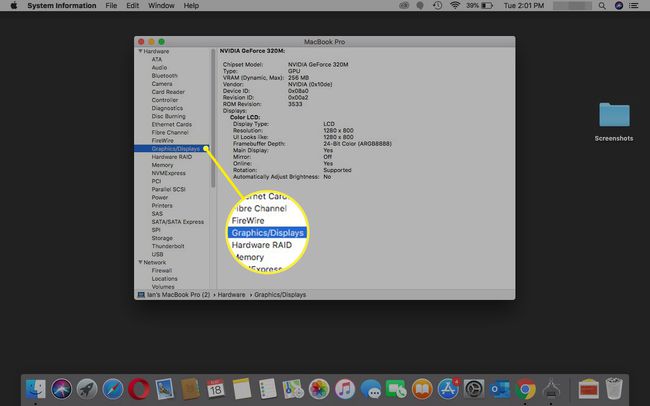The image size is (650, 406).
Task: Open the Help menu
Action: click(x=191, y=6)
